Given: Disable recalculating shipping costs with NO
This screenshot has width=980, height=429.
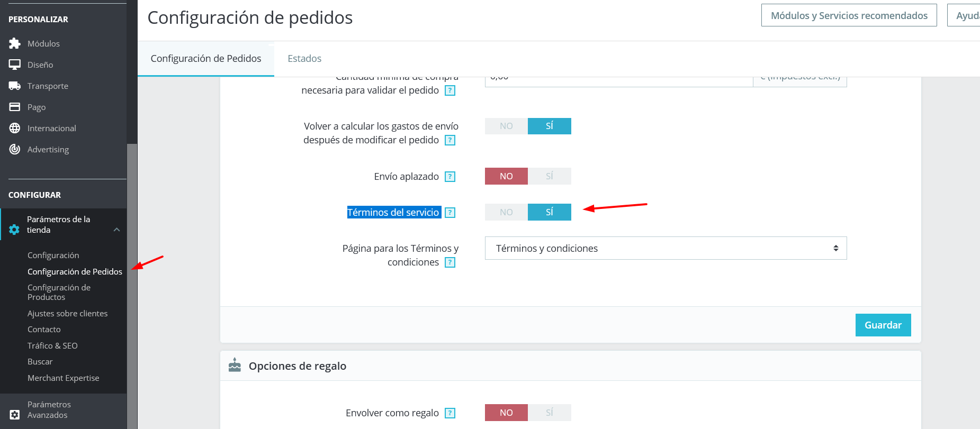Looking at the screenshot, I should (506, 126).
